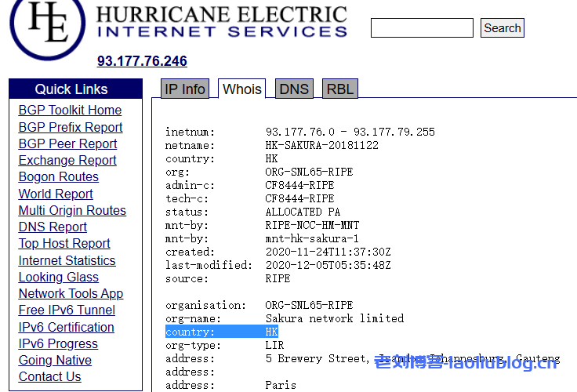Open BGP Prefix Report link
577x392 pixels.
71,127
